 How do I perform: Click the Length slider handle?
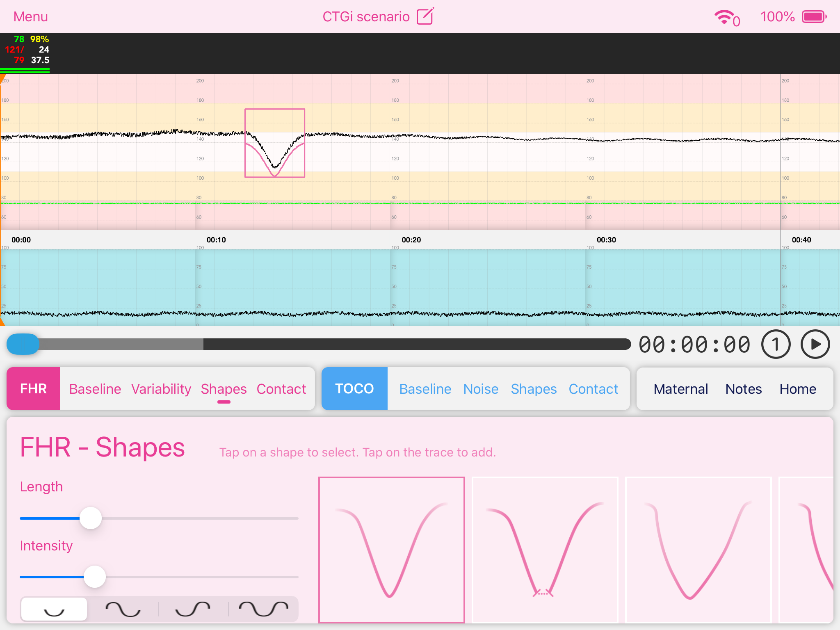[91, 518]
